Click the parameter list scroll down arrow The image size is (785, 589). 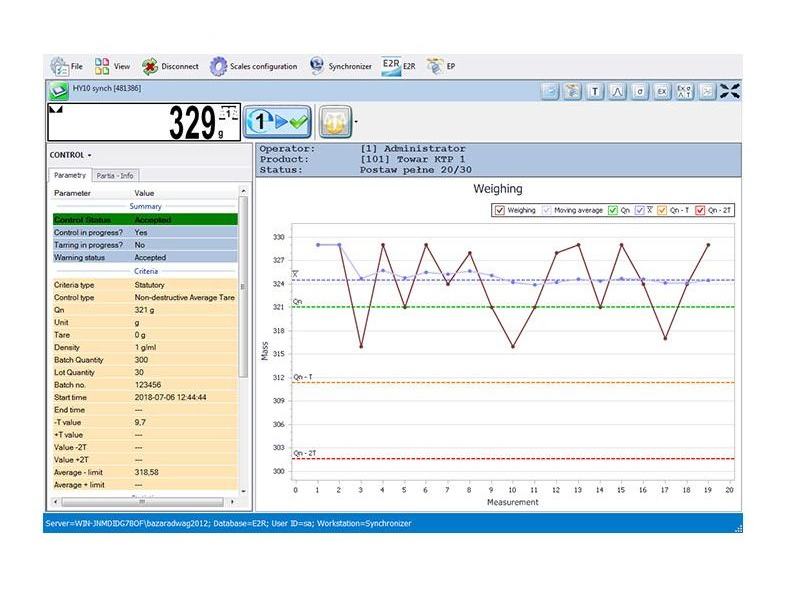pos(243,491)
